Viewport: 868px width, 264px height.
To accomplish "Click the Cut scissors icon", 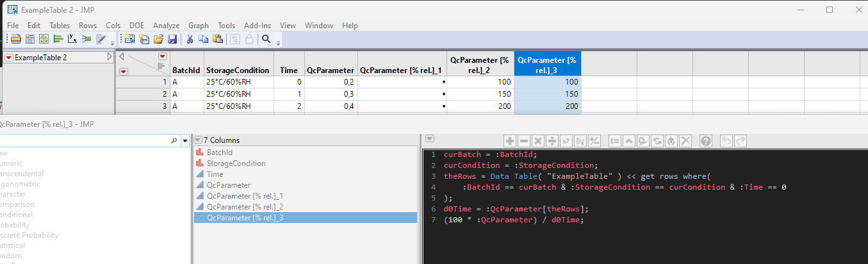I will [x=190, y=39].
